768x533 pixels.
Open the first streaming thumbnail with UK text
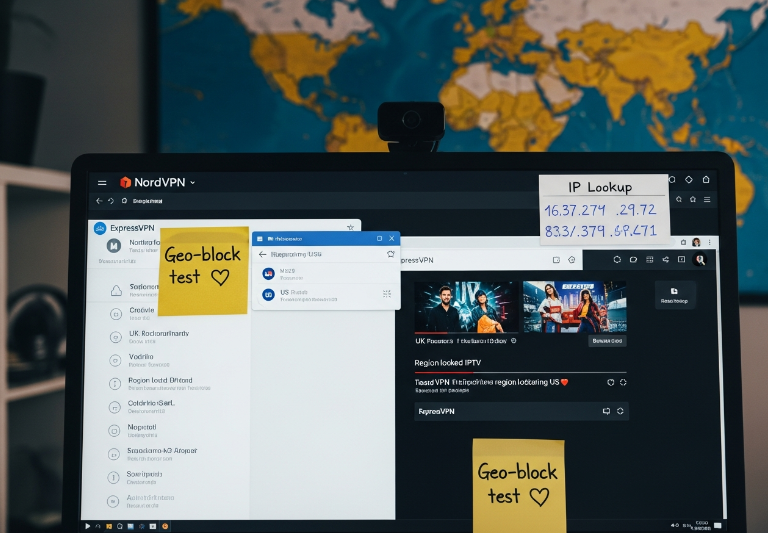[x=466, y=307]
